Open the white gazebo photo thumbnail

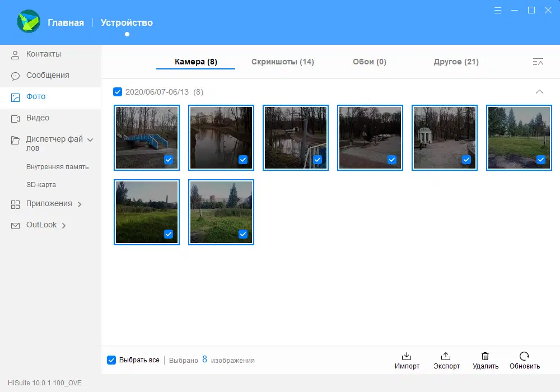coord(444,137)
